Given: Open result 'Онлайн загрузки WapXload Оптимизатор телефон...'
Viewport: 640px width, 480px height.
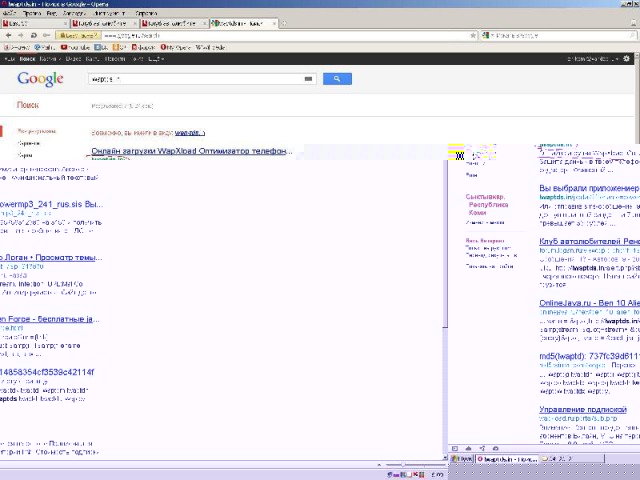Looking at the screenshot, I should 192,151.
